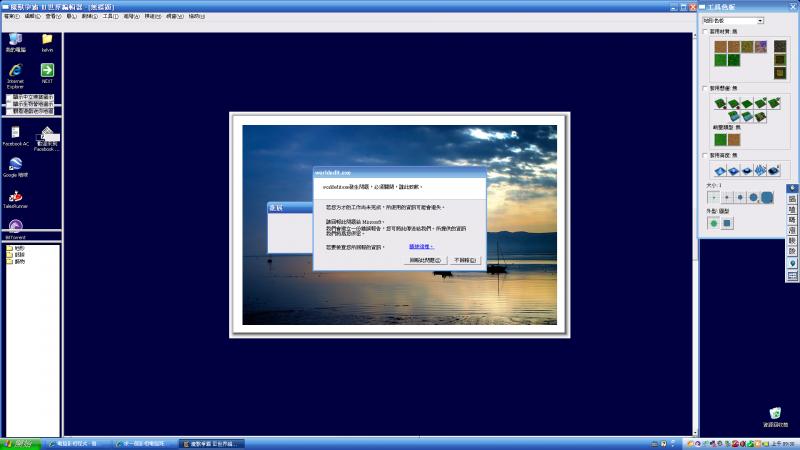The height and width of the screenshot is (450, 800).
Task: Select the circle brush shape icon
Action: point(714,223)
